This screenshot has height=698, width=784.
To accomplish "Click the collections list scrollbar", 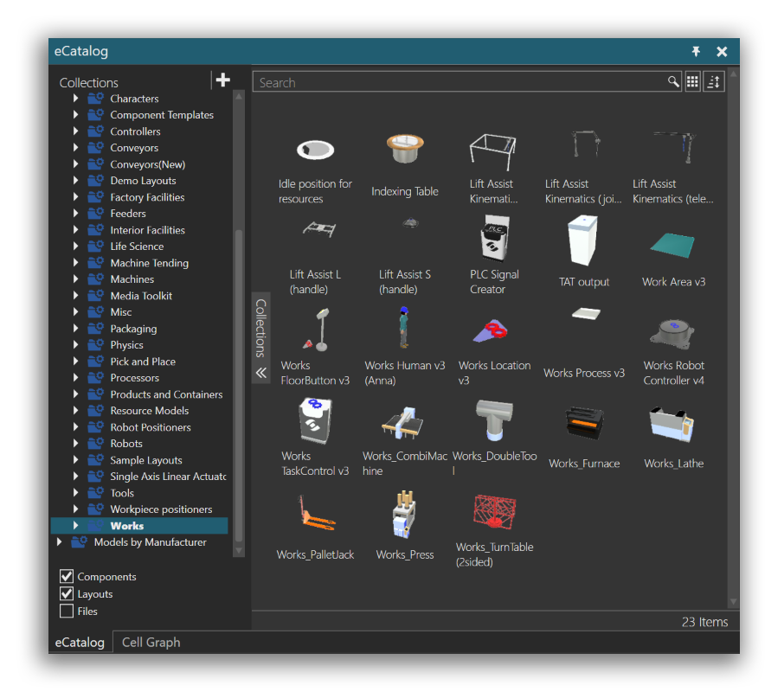I will tap(239, 385).
